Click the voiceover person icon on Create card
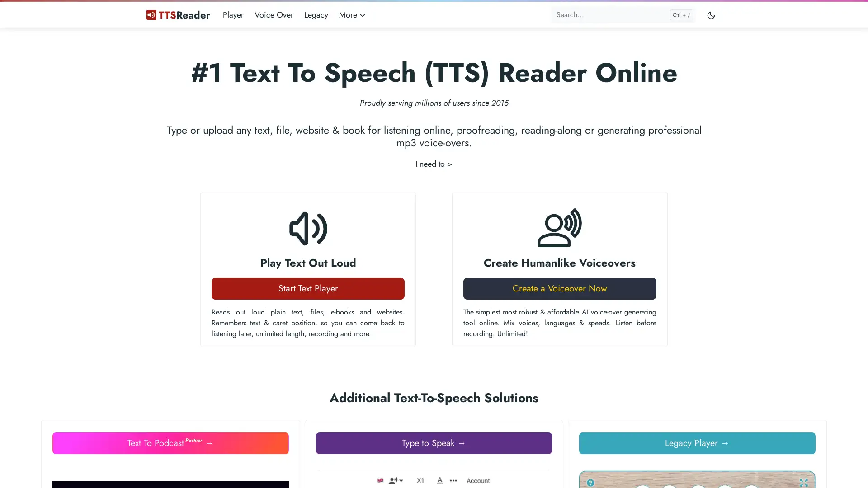868x488 pixels. 559,228
